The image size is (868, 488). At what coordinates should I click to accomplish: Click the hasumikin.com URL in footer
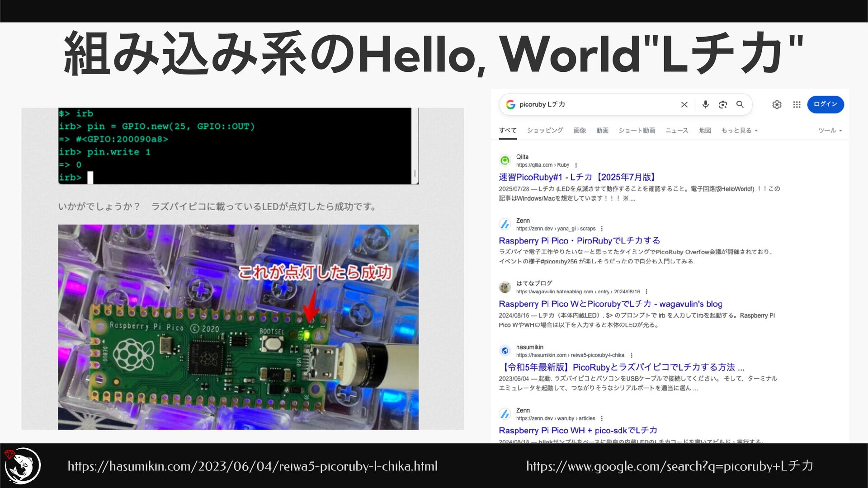pos(252,466)
